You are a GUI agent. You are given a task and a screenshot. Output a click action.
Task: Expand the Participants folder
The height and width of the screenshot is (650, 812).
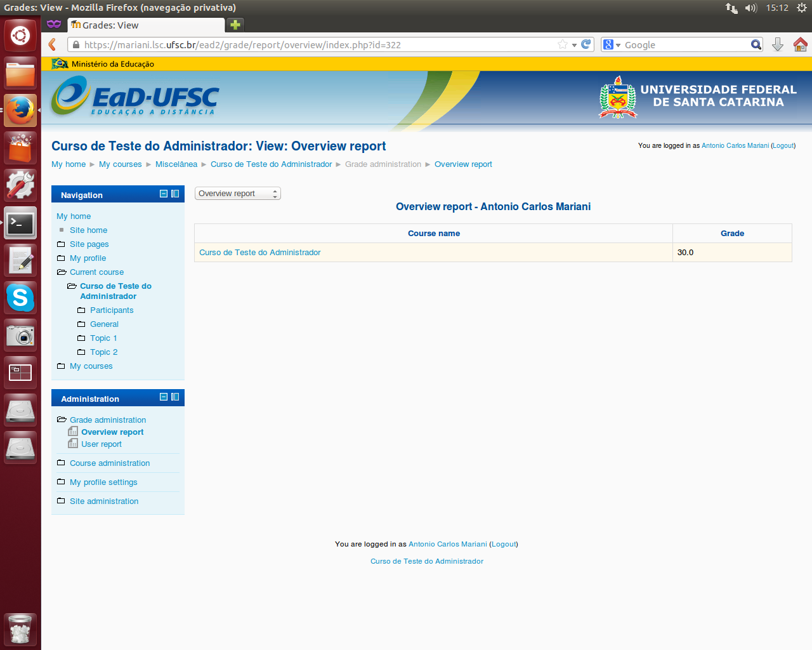[x=81, y=310]
